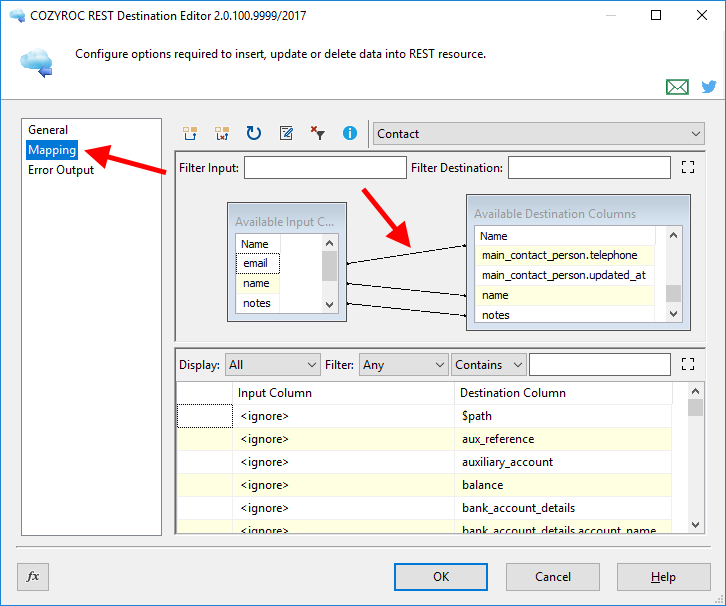Click Name header in destination columns list
Image resolution: width=726 pixels, height=606 pixels.
pyautogui.click(x=564, y=236)
